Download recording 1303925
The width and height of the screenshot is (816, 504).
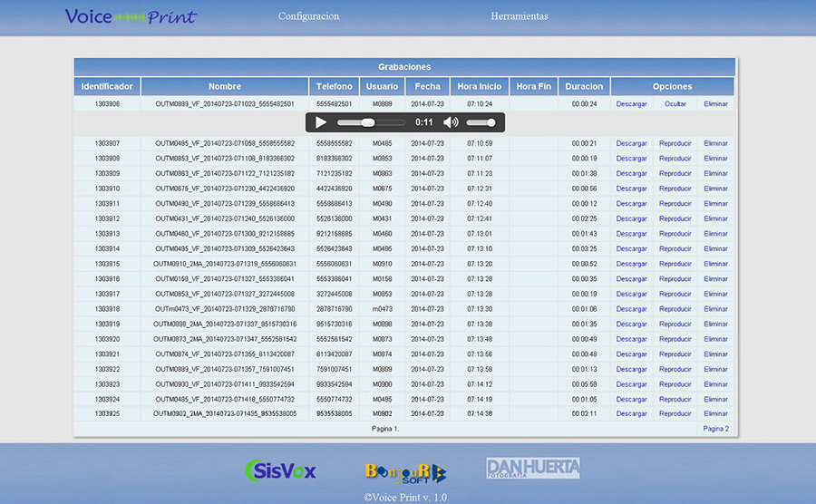[x=632, y=414]
